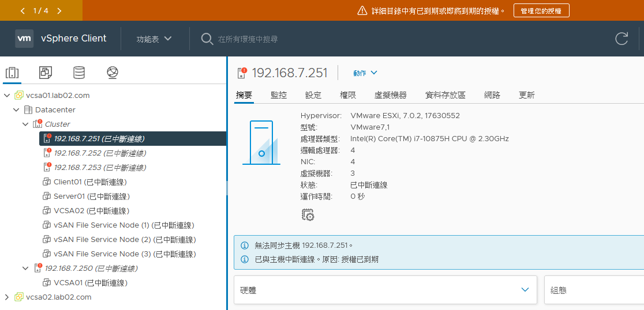The width and height of the screenshot is (644, 310).
Task: Click the VCSA01 VM icon
Action: coord(46,283)
